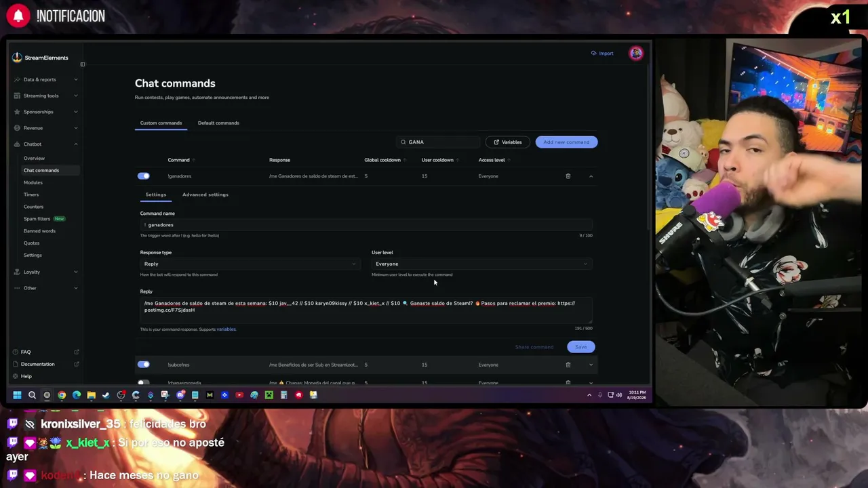Save the command with the Save button
The image size is (868, 488).
pyautogui.click(x=581, y=347)
